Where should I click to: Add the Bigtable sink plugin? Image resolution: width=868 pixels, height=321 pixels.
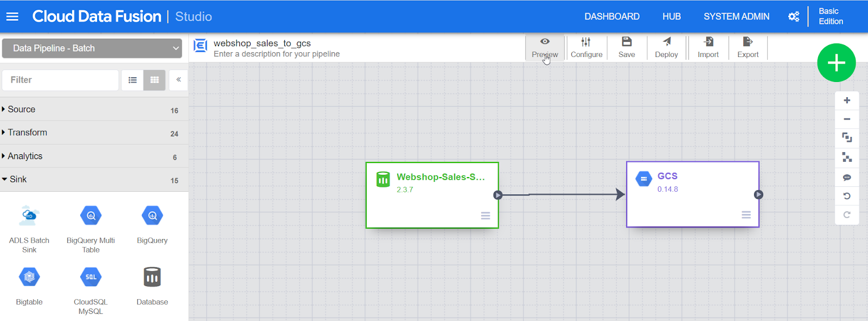(x=29, y=286)
